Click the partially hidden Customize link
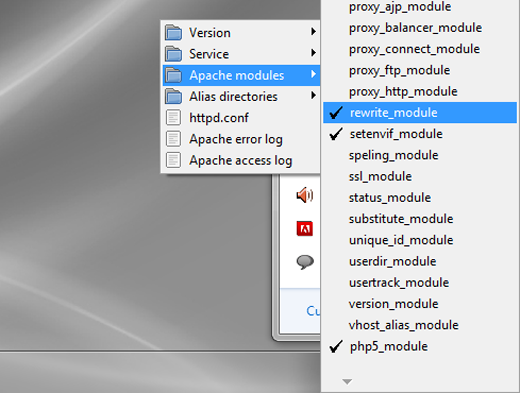 [x=313, y=311]
